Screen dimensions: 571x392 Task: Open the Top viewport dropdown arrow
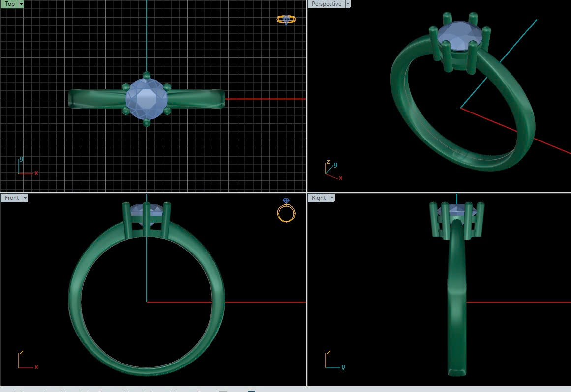coord(21,4)
